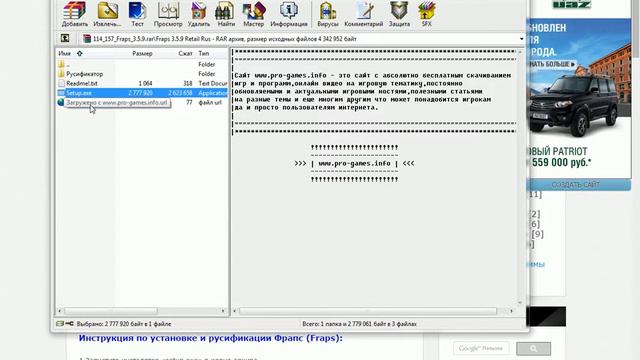Image resolution: width=640 pixels, height=360 pixels.
Task: Expand the archive path dropdown arrow
Action: tap(521, 39)
